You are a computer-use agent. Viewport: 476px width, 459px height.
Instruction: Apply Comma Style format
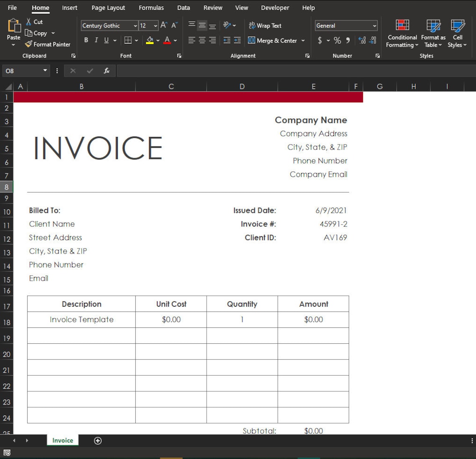point(348,40)
